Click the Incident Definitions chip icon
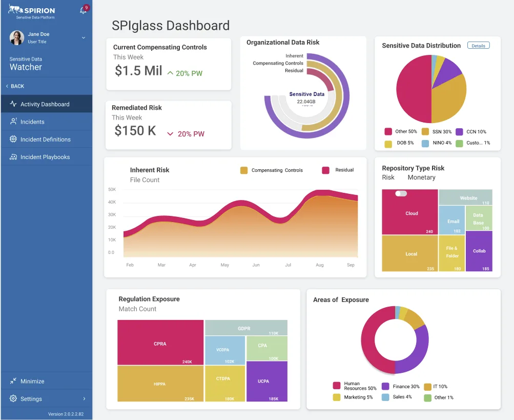 tap(13, 139)
